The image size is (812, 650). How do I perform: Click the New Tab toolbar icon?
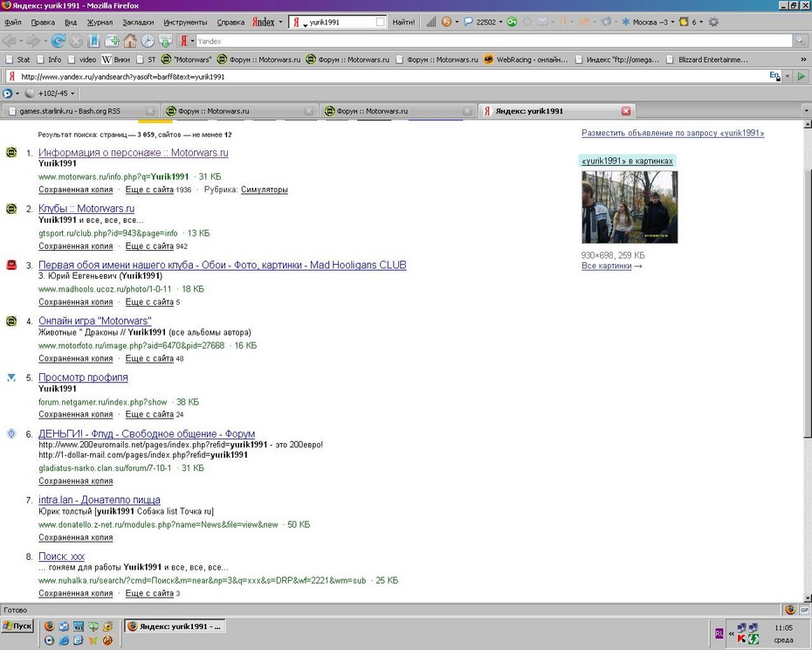112,40
